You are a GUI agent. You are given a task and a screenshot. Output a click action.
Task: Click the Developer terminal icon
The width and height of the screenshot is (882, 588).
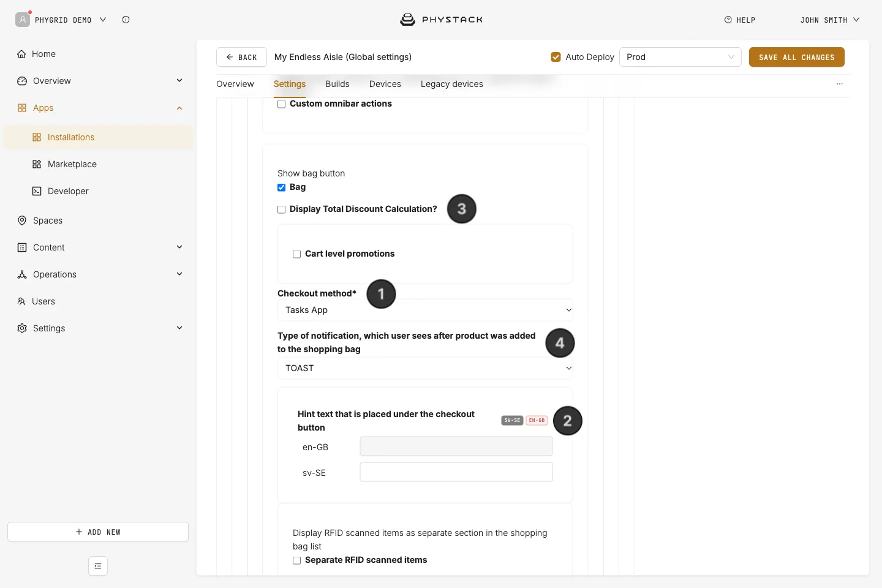click(x=37, y=191)
